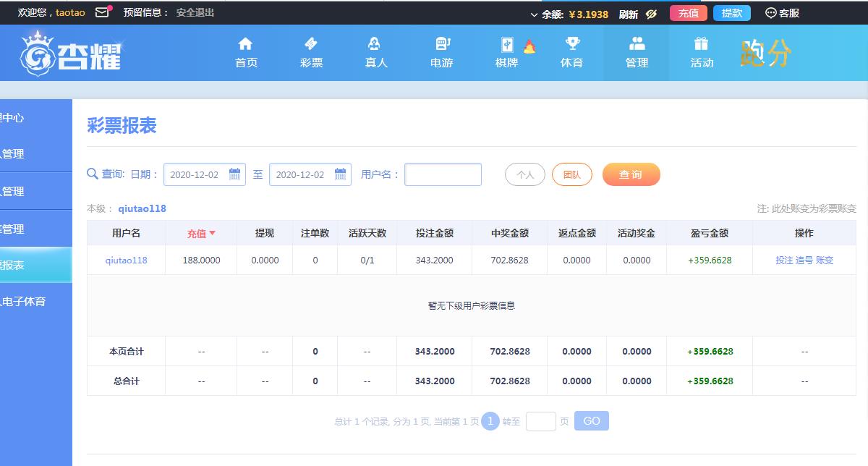Open the 体育 sports menu

[x=571, y=53]
